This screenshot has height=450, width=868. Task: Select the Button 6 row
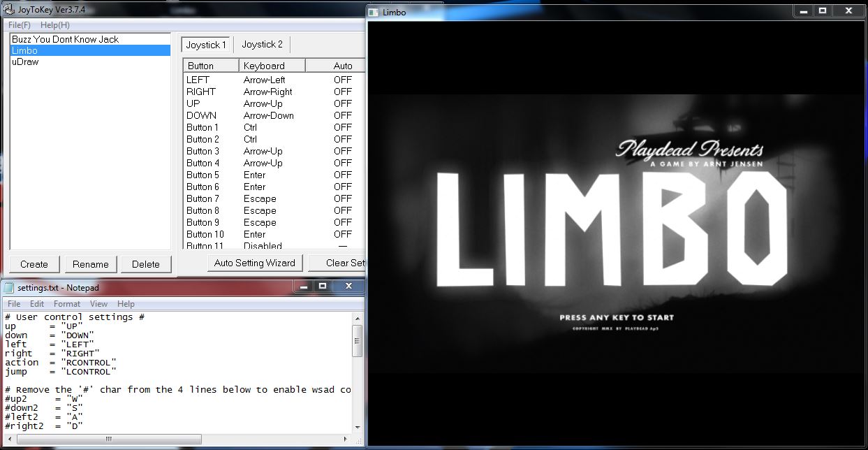274,187
